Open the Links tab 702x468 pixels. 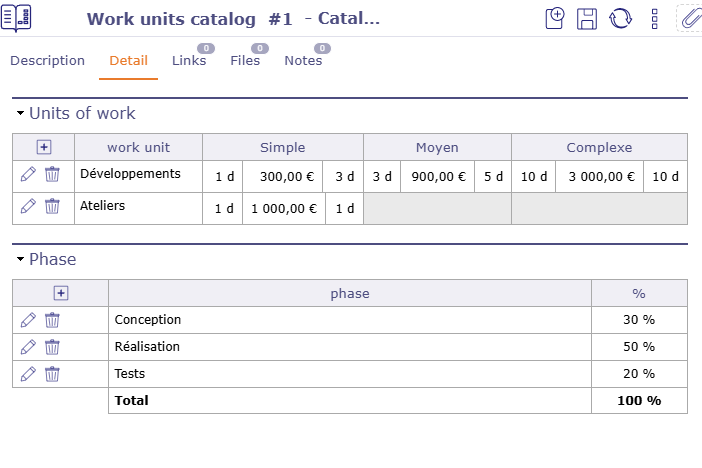pos(188,61)
